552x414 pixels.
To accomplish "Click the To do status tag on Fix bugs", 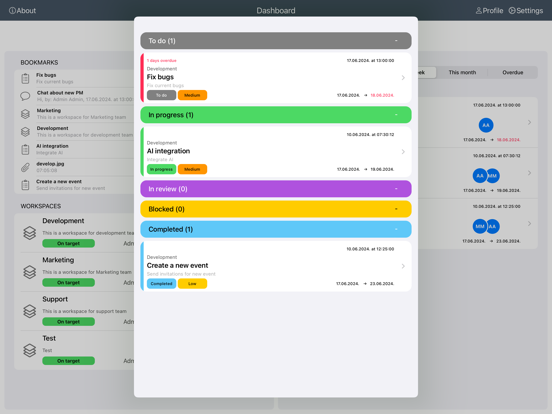I will pyautogui.click(x=161, y=95).
